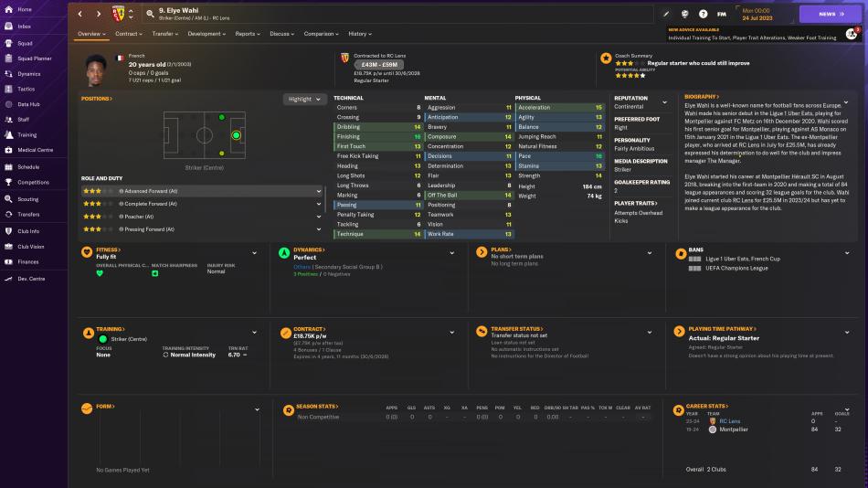Open the Development menu
The image size is (868, 488).
(x=206, y=34)
